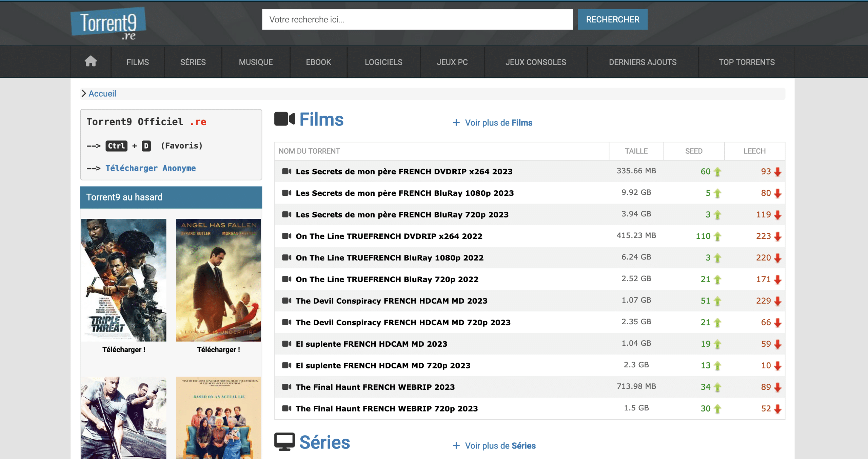Open the TOP TORRENTS menu

pyautogui.click(x=747, y=62)
